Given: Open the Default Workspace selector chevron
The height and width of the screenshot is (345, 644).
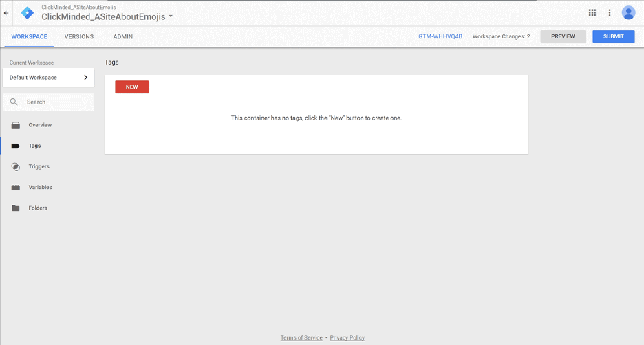Looking at the screenshot, I should (85, 77).
